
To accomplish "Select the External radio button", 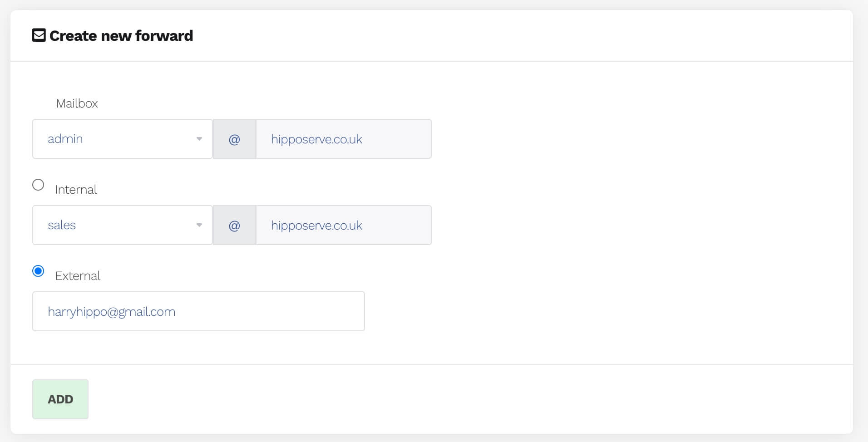I will pos(38,271).
